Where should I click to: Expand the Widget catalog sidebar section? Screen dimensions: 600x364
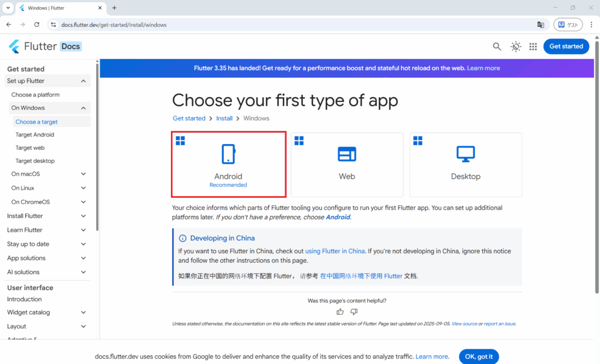point(83,313)
